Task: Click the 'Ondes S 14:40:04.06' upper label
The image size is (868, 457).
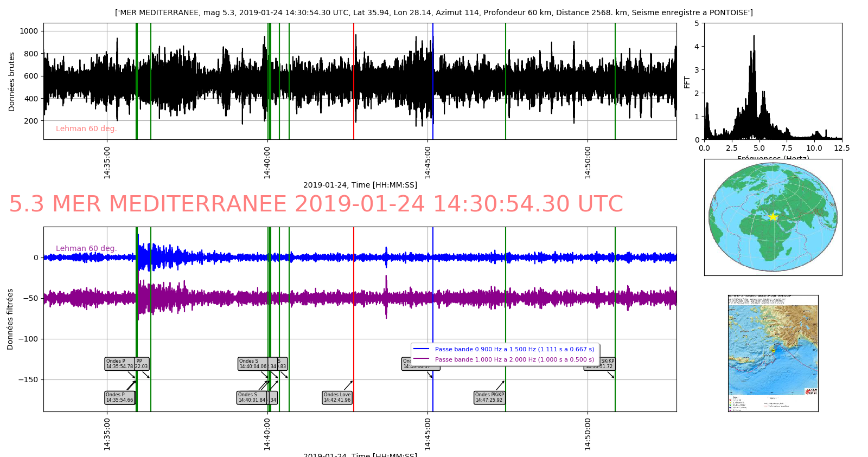Action: coord(253,364)
